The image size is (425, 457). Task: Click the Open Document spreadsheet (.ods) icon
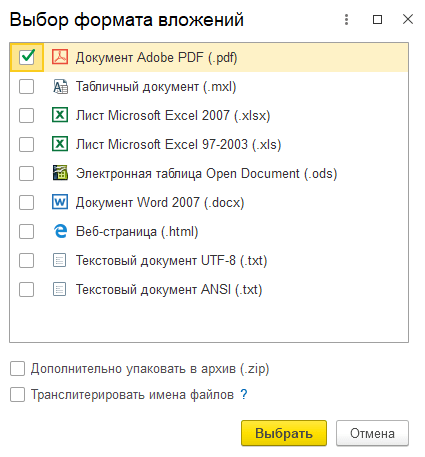pyautogui.click(x=60, y=173)
